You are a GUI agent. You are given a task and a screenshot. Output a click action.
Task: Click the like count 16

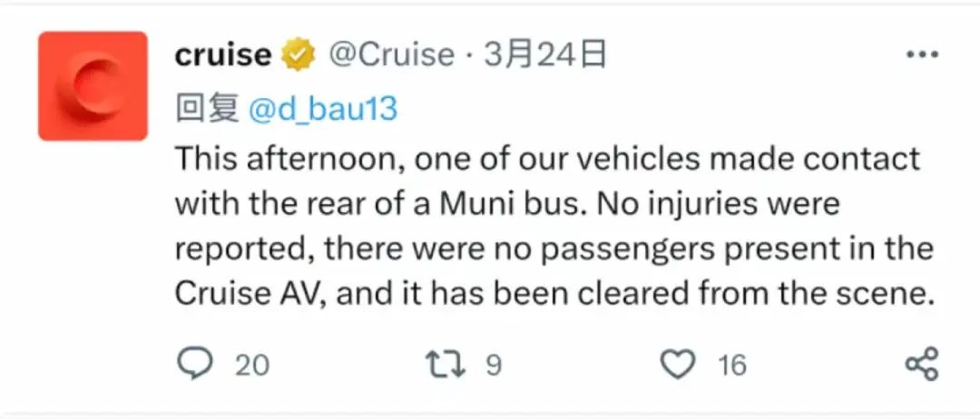[x=731, y=365]
